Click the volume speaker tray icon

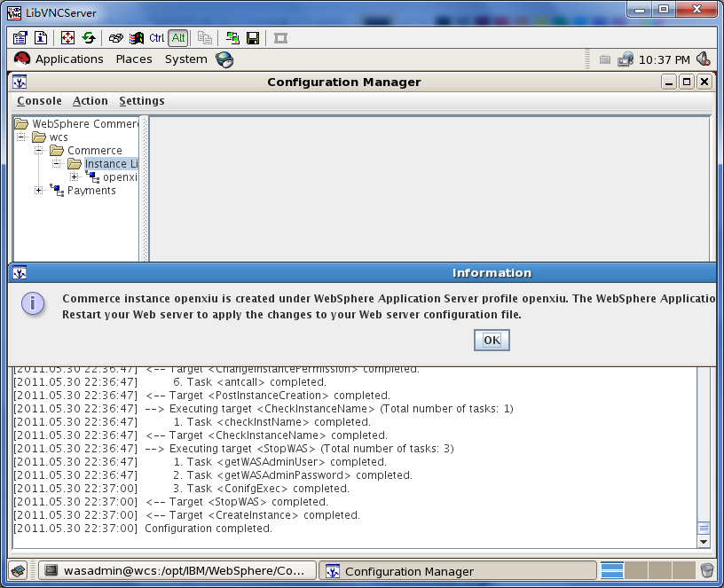(x=704, y=59)
